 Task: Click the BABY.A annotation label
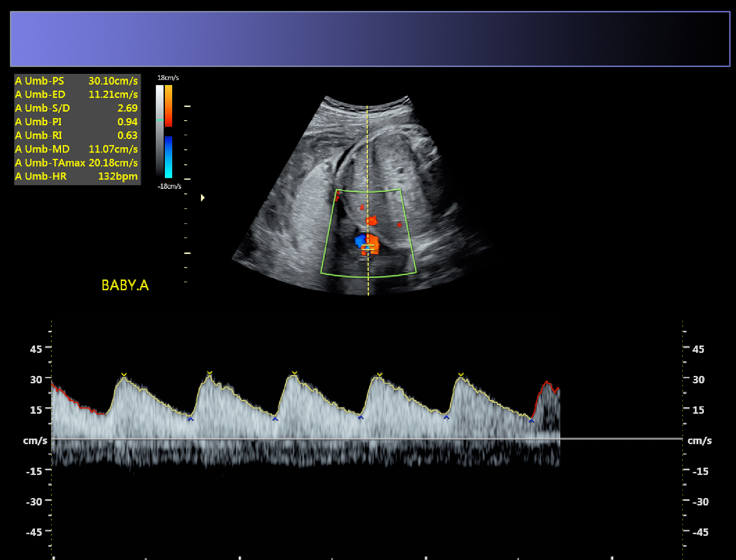125,285
